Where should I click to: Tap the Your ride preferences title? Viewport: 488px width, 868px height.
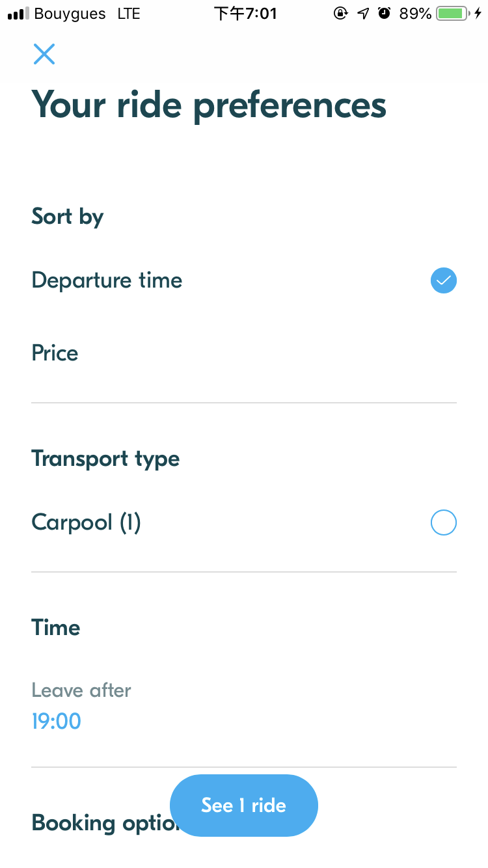tap(209, 104)
